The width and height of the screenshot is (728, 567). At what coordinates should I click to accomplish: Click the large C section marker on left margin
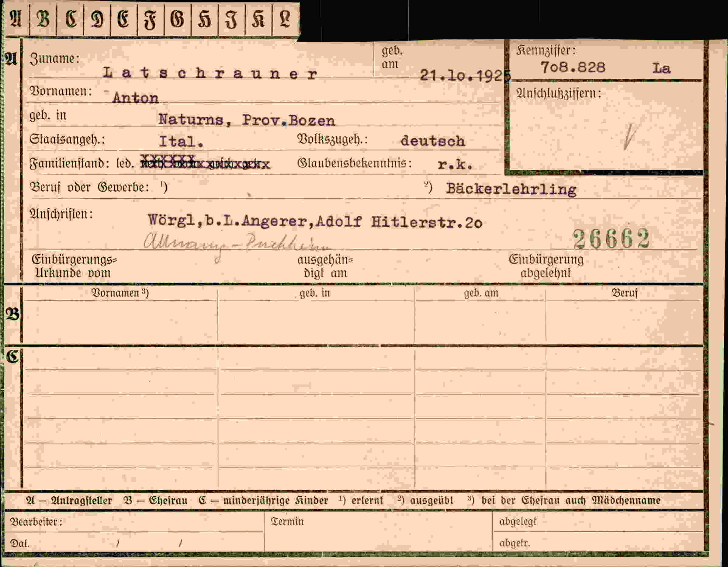(13, 357)
